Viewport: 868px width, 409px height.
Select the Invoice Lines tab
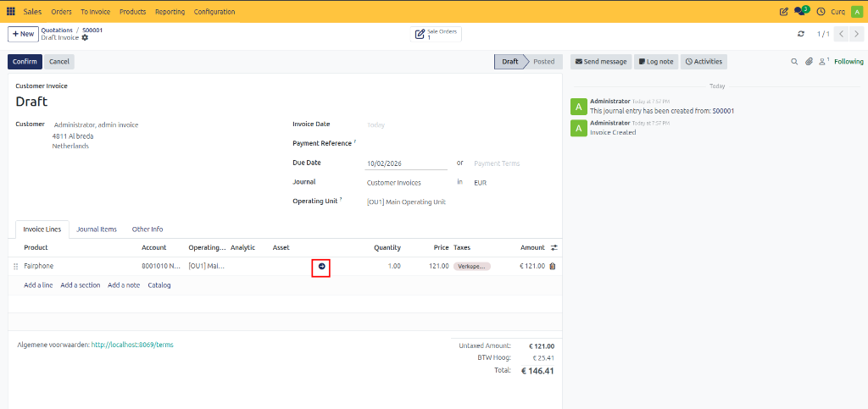[x=42, y=229]
